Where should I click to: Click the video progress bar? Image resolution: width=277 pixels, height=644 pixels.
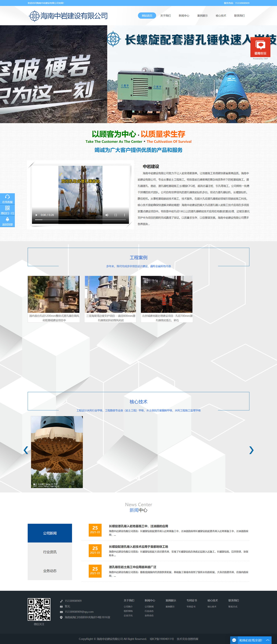click(x=80, y=220)
